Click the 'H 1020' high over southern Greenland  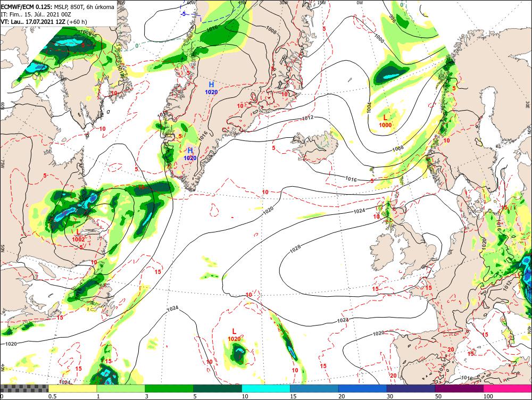tap(190, 154)
